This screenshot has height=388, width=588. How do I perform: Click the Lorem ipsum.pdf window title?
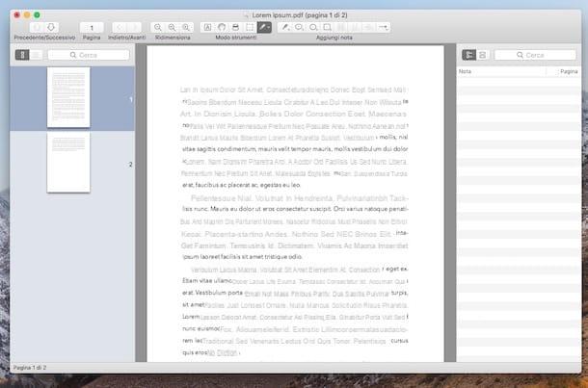coord(300,15)
